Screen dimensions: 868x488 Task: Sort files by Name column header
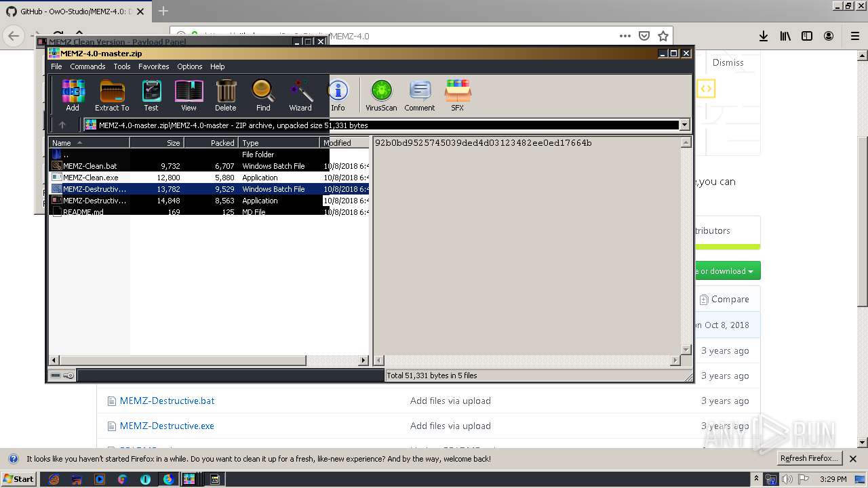(89, 143)
